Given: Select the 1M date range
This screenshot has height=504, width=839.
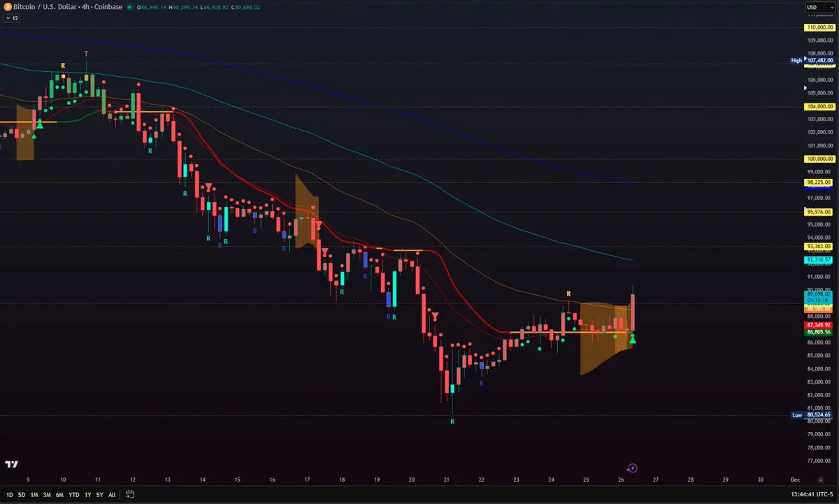Looking at the screenshot, I should 35,494.
